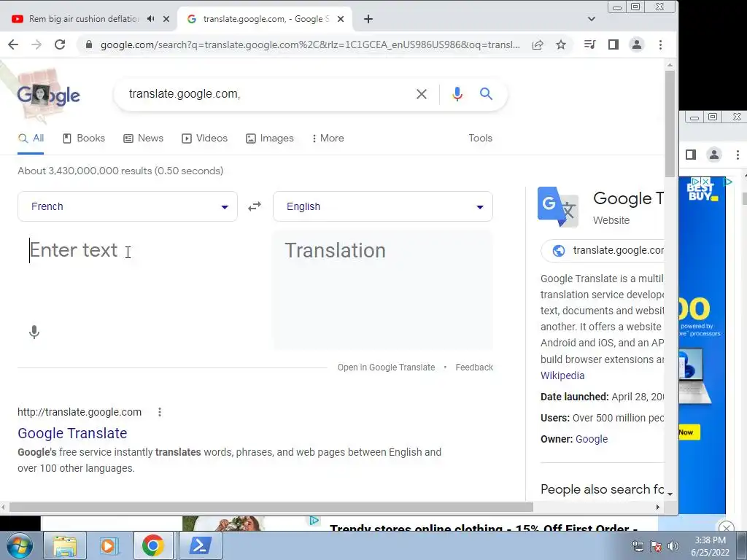Click the vertical page scrollbar
747x560 pixels.
click(x=670, y=124)
